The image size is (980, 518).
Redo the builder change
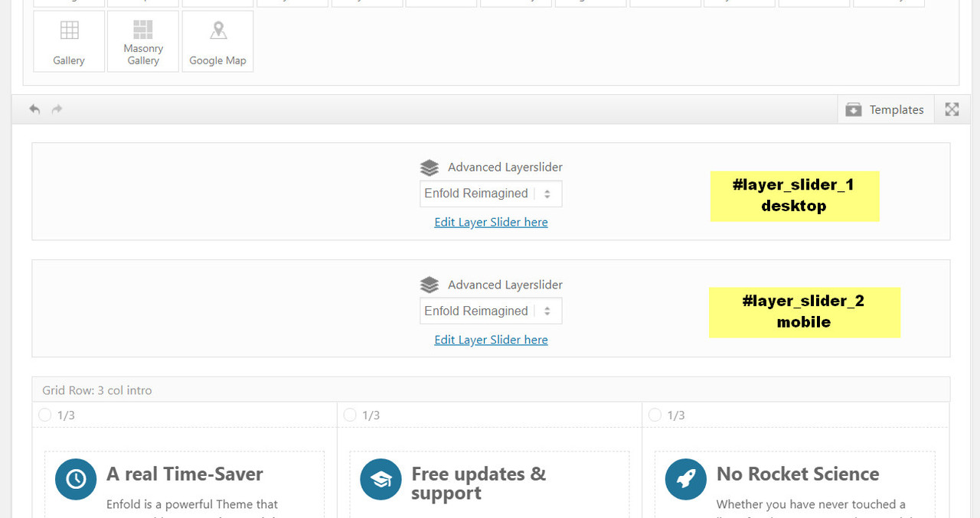[57, 109]
